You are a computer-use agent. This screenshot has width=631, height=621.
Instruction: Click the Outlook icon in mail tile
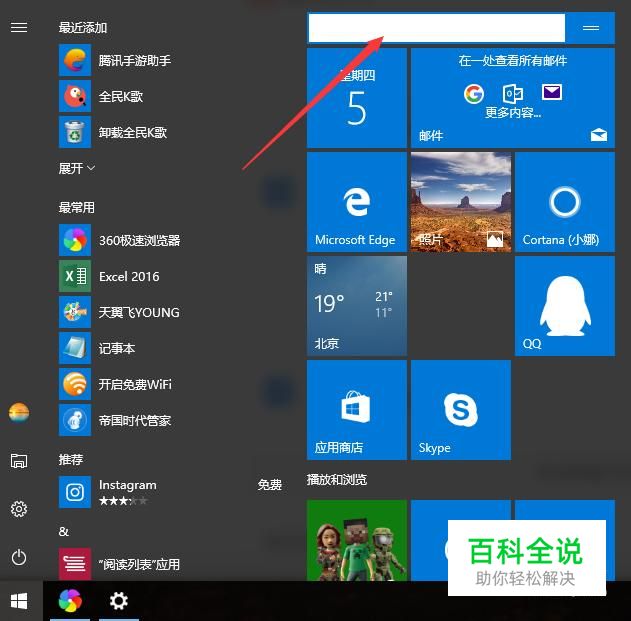tap(513, 93)
